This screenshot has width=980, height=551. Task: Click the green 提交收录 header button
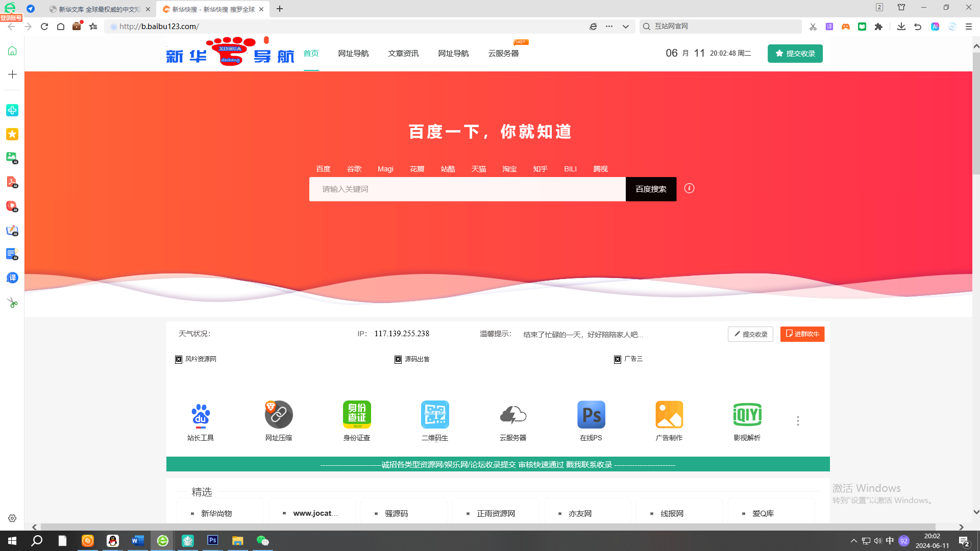795,54
